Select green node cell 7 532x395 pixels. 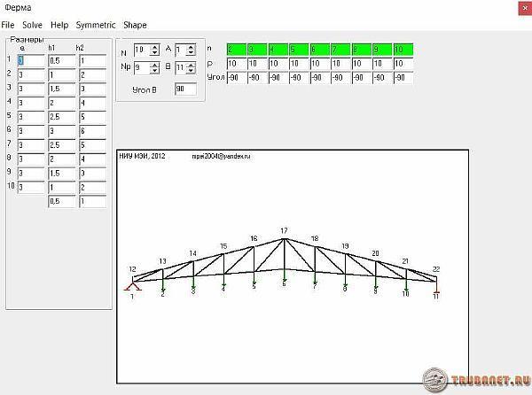pyautogui.click(x=340, y=50)
